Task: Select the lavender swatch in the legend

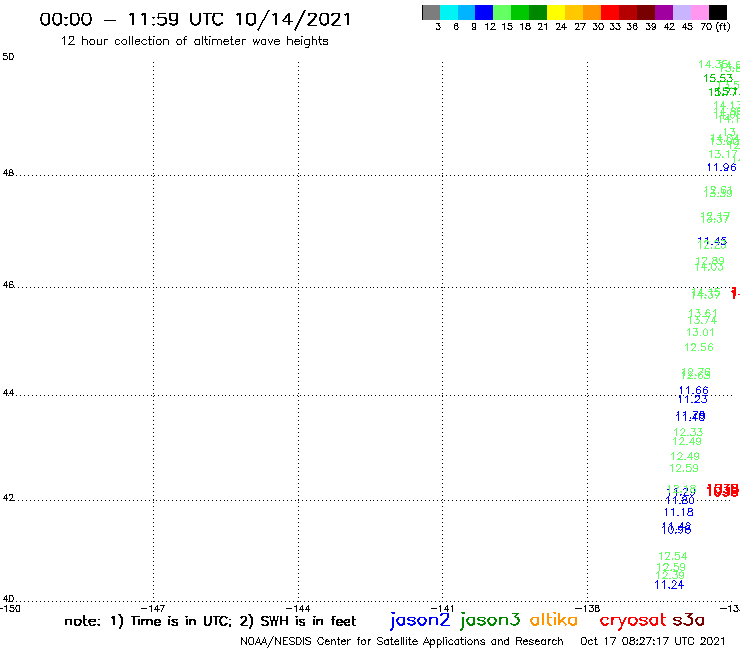Action: coord(681,12)
